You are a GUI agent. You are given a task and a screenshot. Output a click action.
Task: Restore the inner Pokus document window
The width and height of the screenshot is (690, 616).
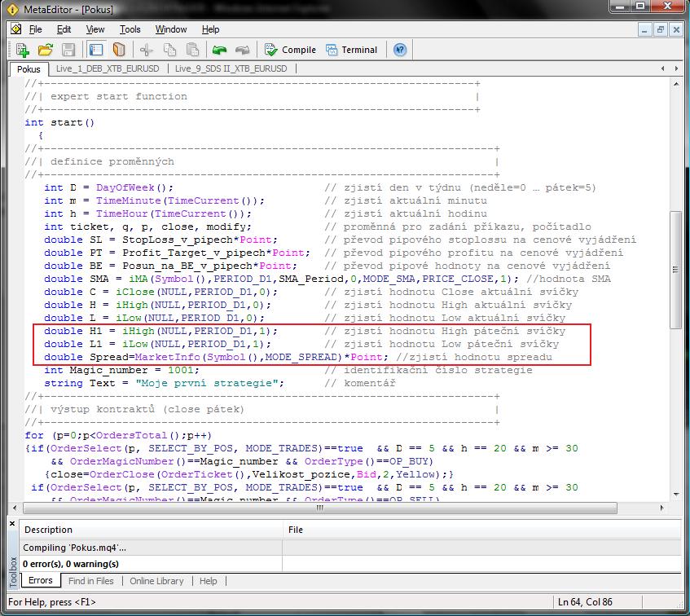(x=660, y=30)
